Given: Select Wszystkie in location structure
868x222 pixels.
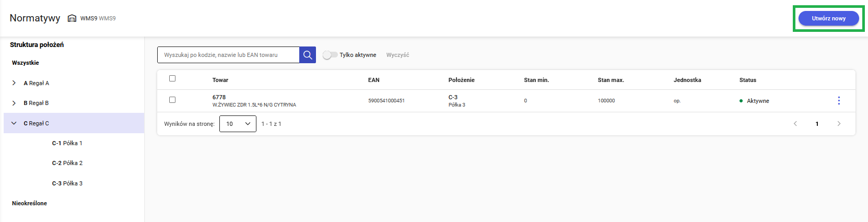Looking at the screenshot, I should [x=26, y=63].
